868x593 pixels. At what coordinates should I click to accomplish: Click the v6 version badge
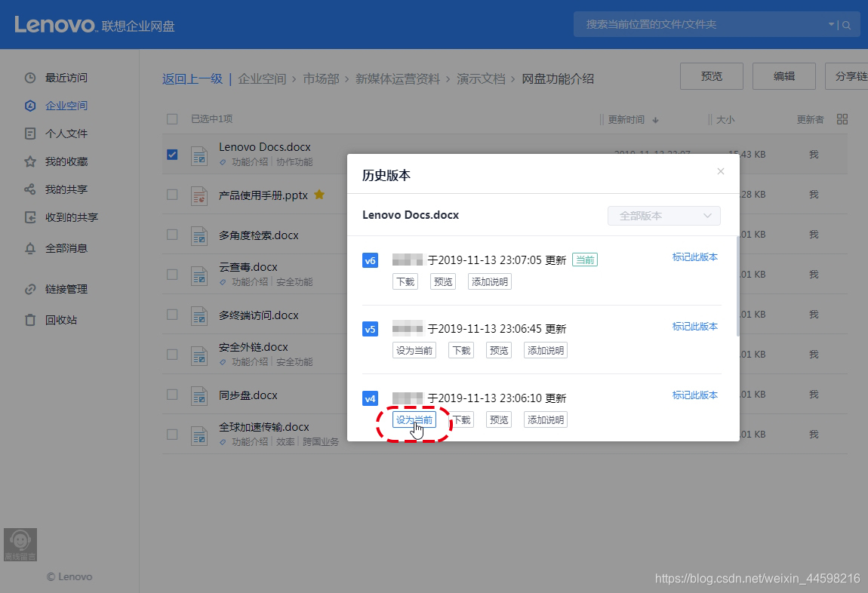coord(370,260)
